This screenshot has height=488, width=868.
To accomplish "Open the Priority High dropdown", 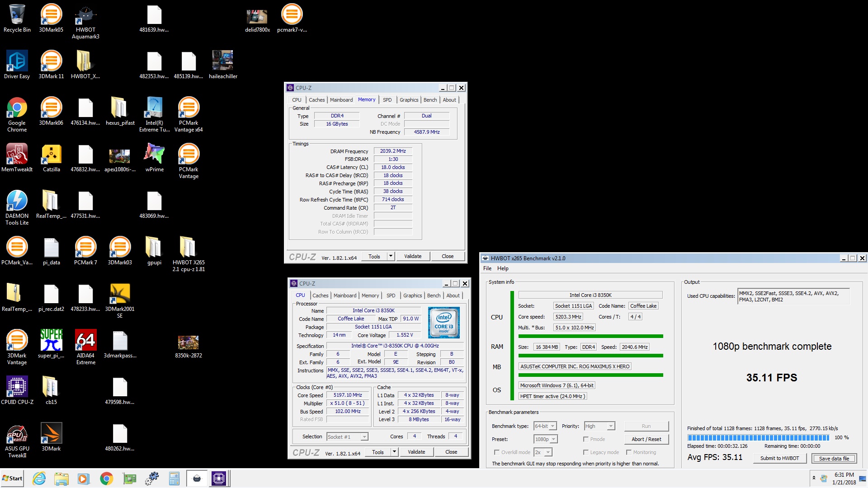I will tap(599, 426).
